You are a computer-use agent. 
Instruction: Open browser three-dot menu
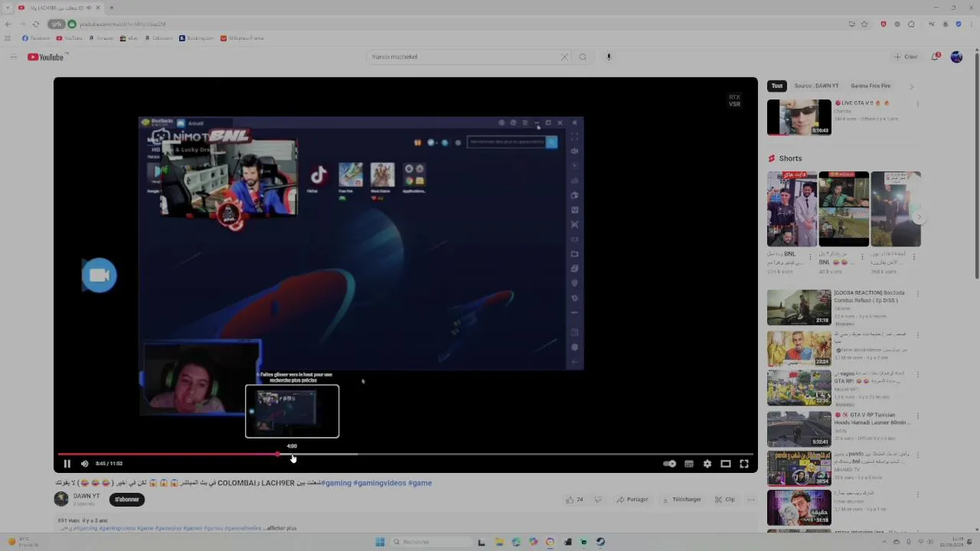[971, 24]
